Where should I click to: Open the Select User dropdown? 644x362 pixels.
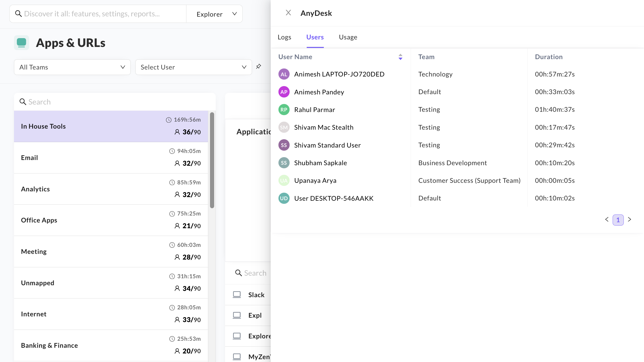194,67
